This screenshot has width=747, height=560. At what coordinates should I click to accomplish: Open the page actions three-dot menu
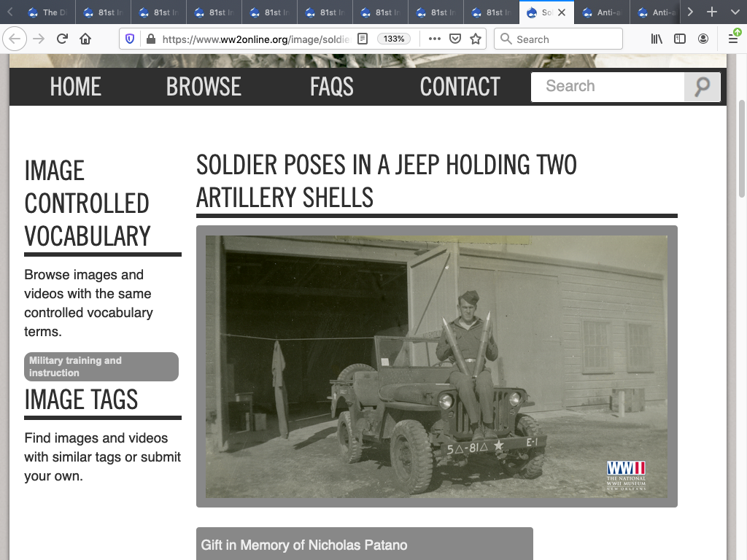[x=435, y=39]
